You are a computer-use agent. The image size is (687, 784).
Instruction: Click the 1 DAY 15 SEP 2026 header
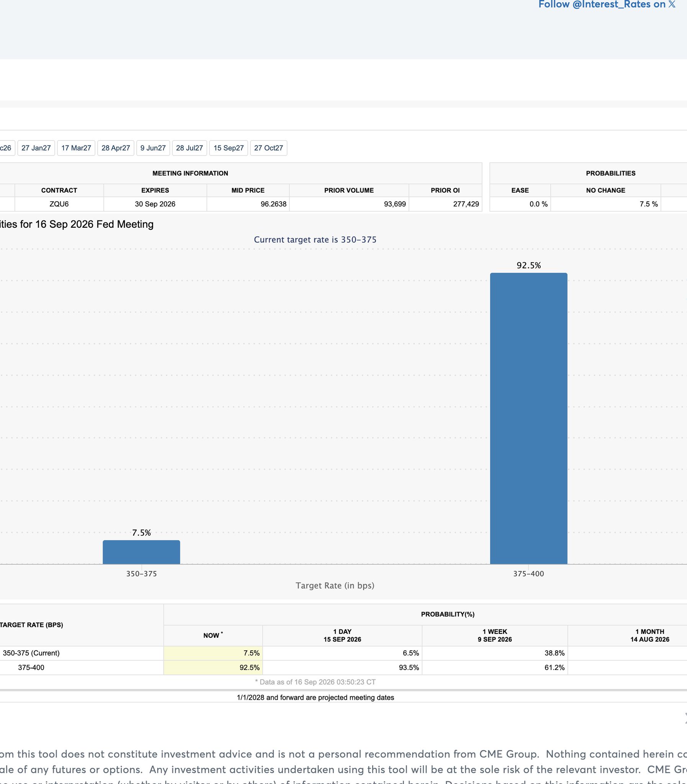(342, 636)
